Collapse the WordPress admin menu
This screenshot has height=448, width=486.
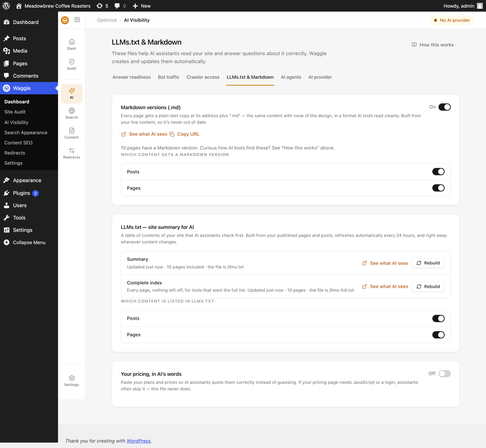(x=29, y=243)
